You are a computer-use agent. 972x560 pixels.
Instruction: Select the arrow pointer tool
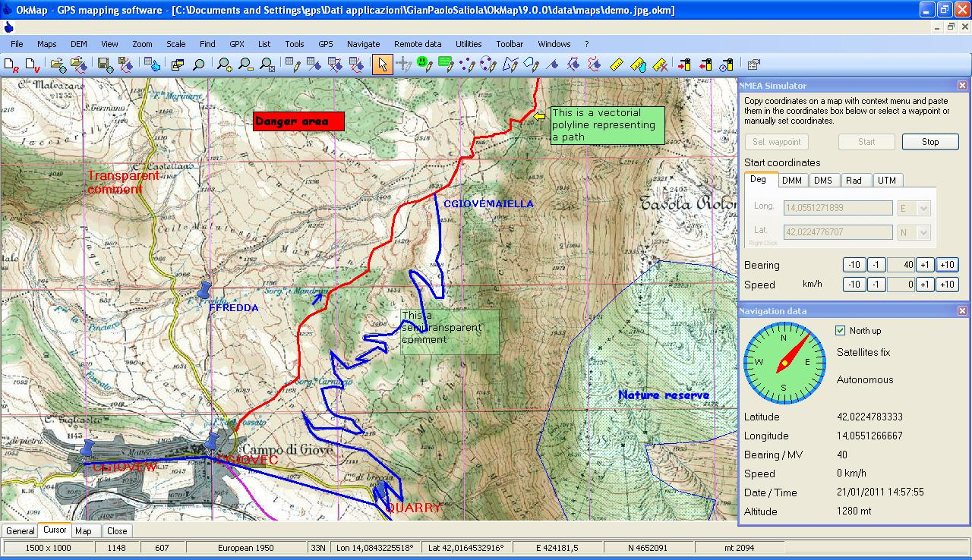(382, 65)
